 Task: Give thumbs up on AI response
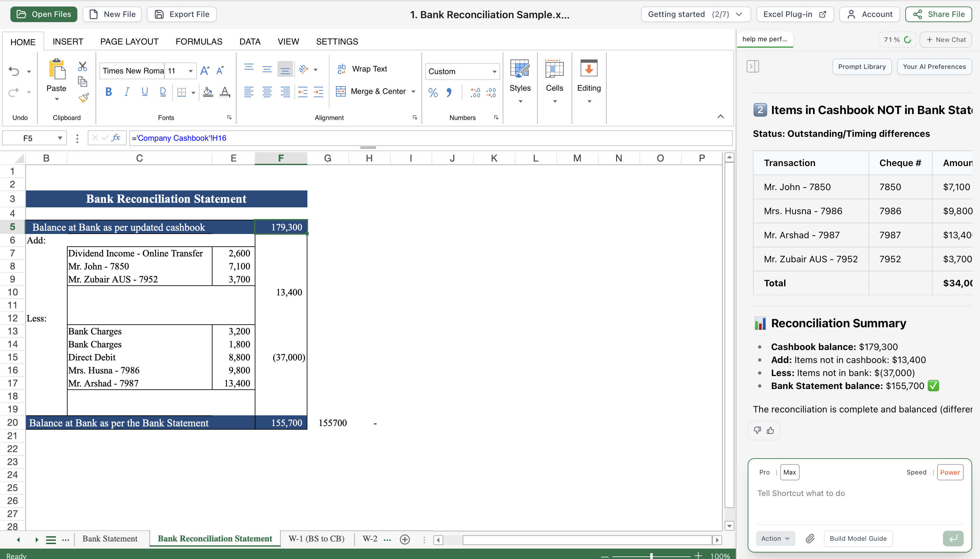click(771, 430)
